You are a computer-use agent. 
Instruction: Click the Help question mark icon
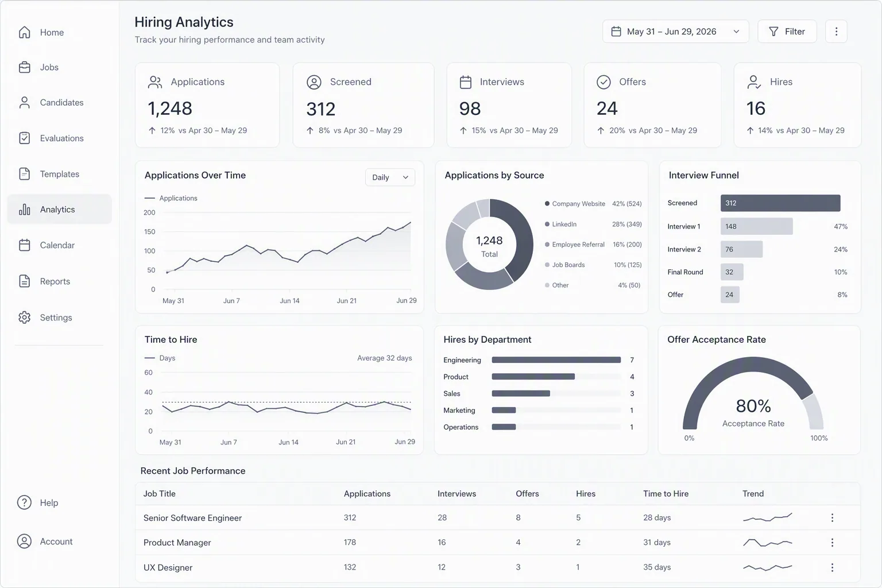[24, 503]
